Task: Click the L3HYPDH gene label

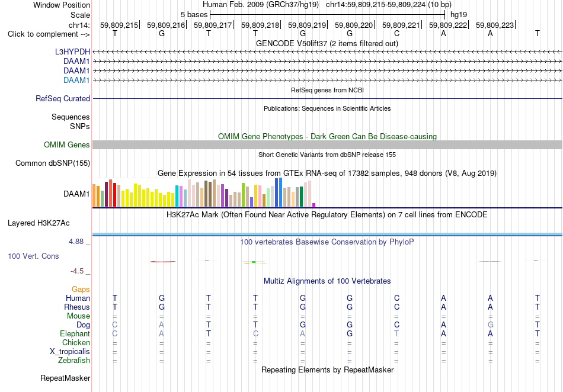Action: coord(72,52)
